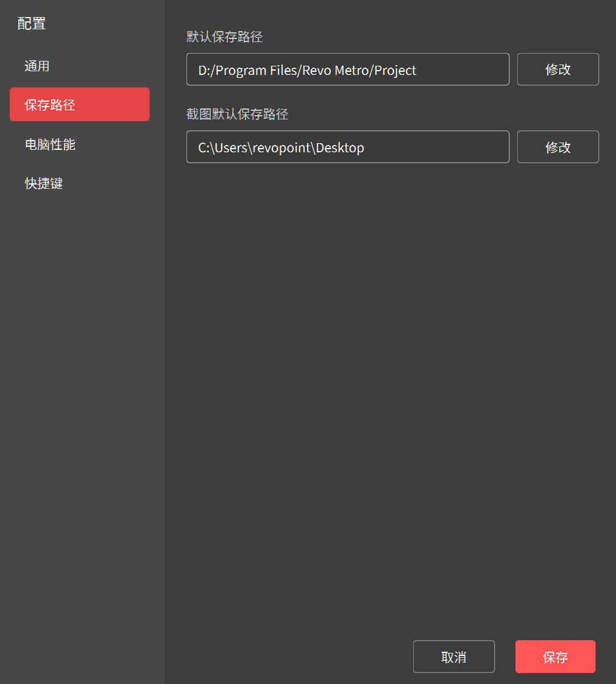Click the 截图默认保存路径 label
The height and width of the screenshot is (684, 616).
pos(237,114)
